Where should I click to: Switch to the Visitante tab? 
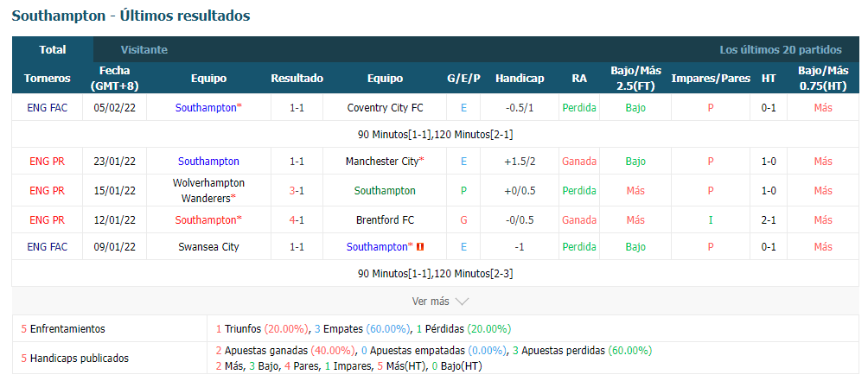[x=144, y=50]
